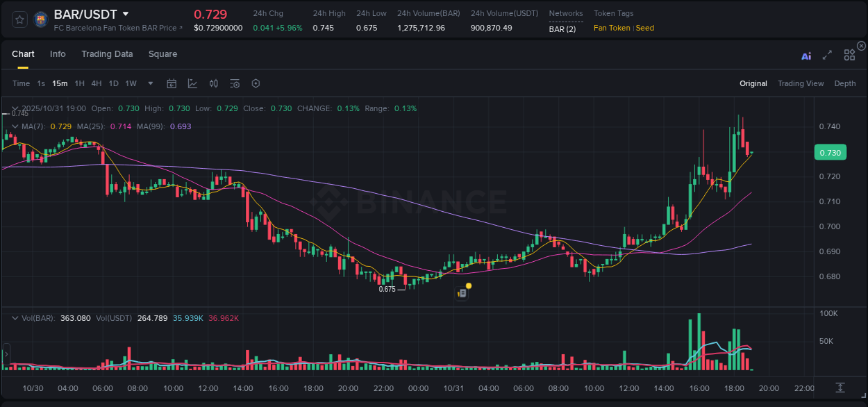This screenshot has width=868, height=407.
Task: Open the extra timeframes dropdown arrow
Action: pos(149,83)
